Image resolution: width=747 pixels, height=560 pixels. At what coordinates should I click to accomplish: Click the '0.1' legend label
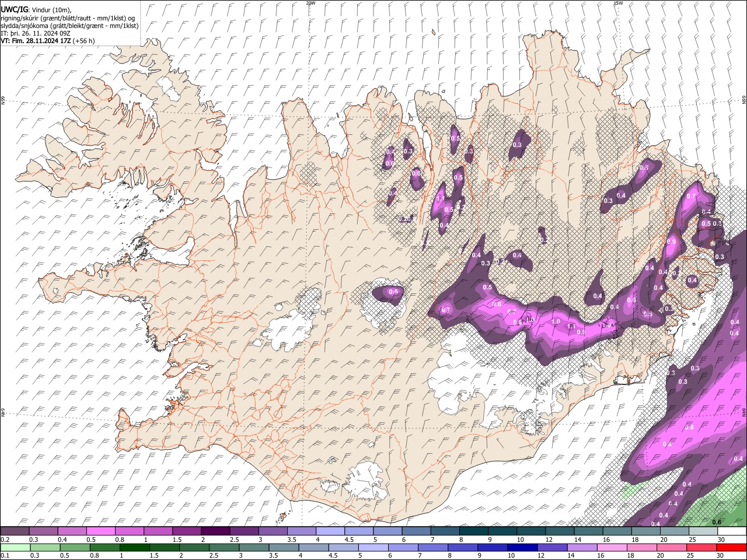tap(5, 556)
